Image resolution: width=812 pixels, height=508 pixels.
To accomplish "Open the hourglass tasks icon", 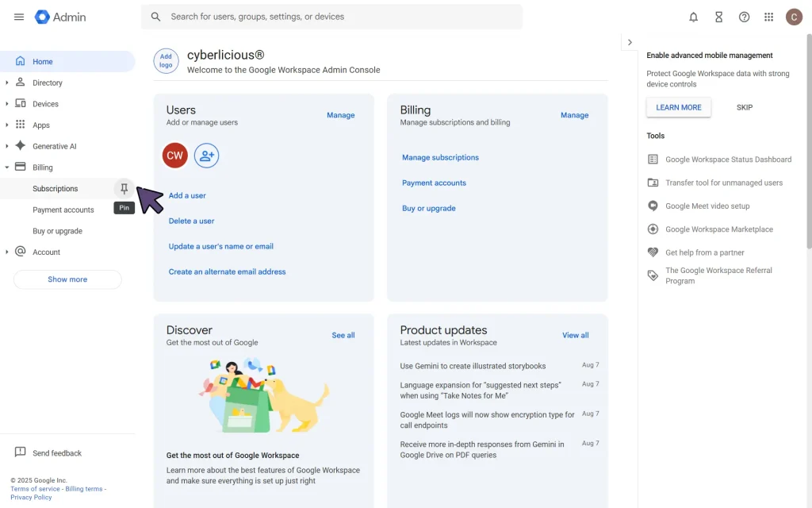I will (x=718, y=17).
